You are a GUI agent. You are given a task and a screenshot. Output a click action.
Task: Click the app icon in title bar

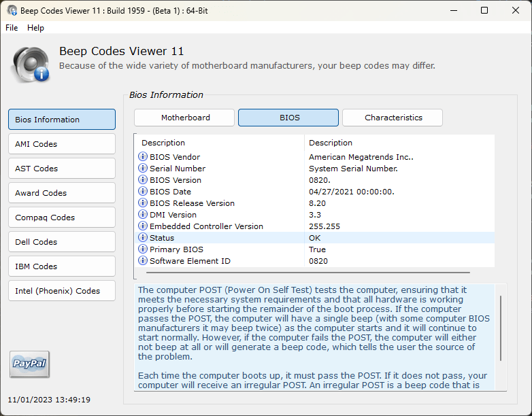[12, 10]
